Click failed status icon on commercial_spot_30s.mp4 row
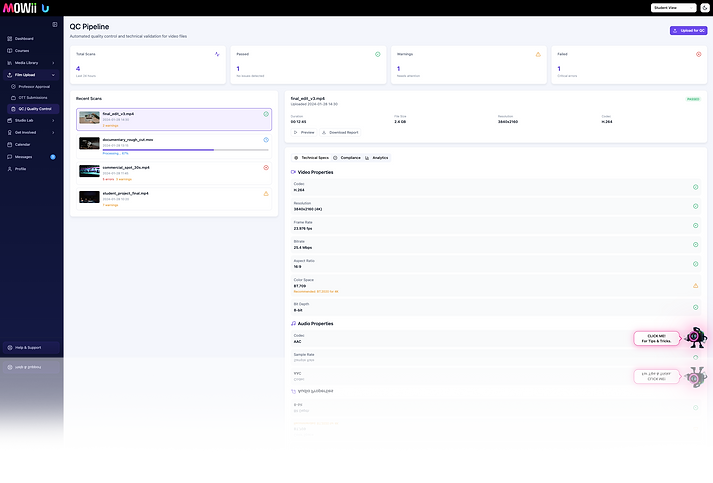 coord(266,167)
